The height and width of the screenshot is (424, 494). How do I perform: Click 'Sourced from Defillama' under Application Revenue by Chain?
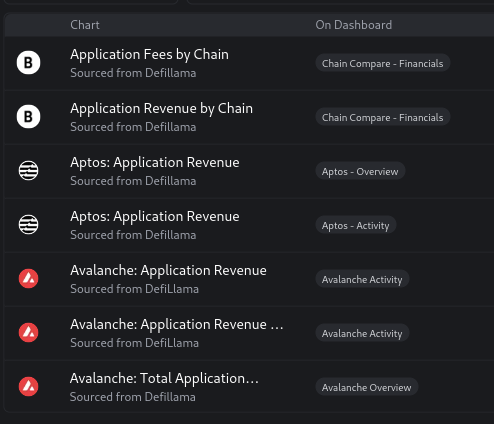[x=133, y=127]
